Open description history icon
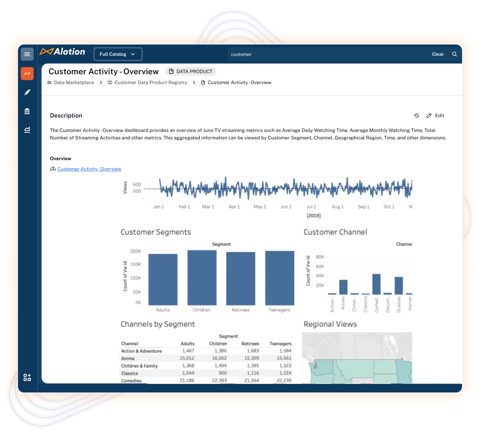 pos(416,115)
